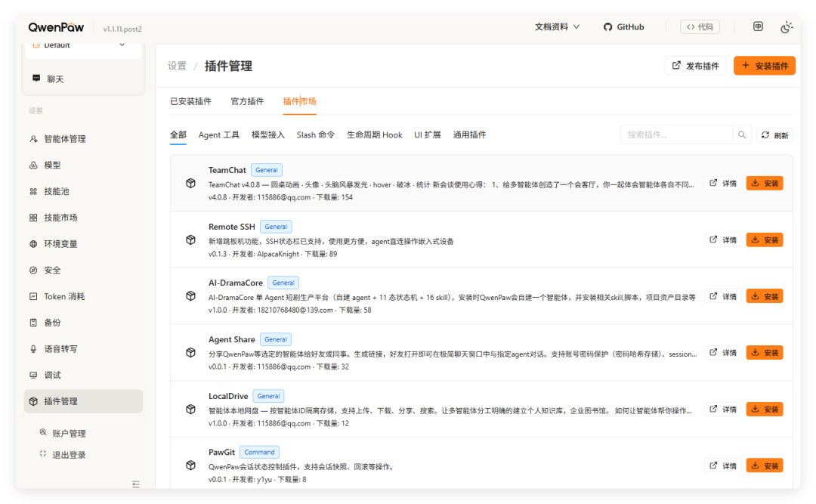Click the Remote SSH package icon
The height and width of the screenshot is (504, 816).
point(191,240)
